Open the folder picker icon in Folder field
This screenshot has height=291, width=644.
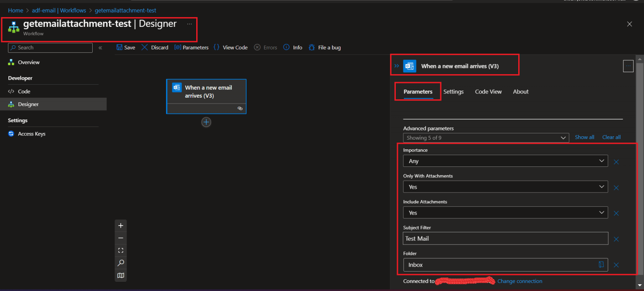[x=601, y=265]
